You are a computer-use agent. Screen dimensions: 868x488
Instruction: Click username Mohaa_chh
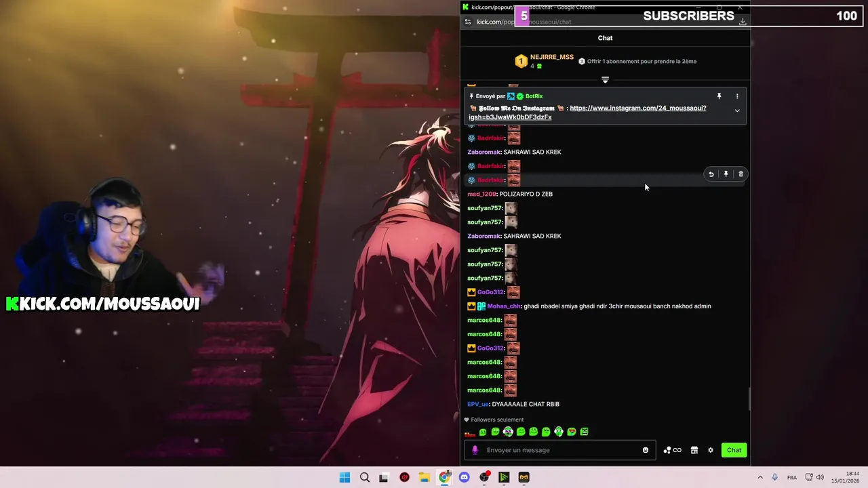504,306
